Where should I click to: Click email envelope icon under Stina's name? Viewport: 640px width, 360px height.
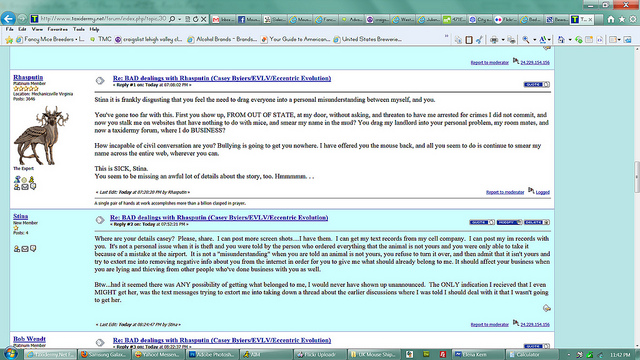pyautogui.click(x=25, y=249)
